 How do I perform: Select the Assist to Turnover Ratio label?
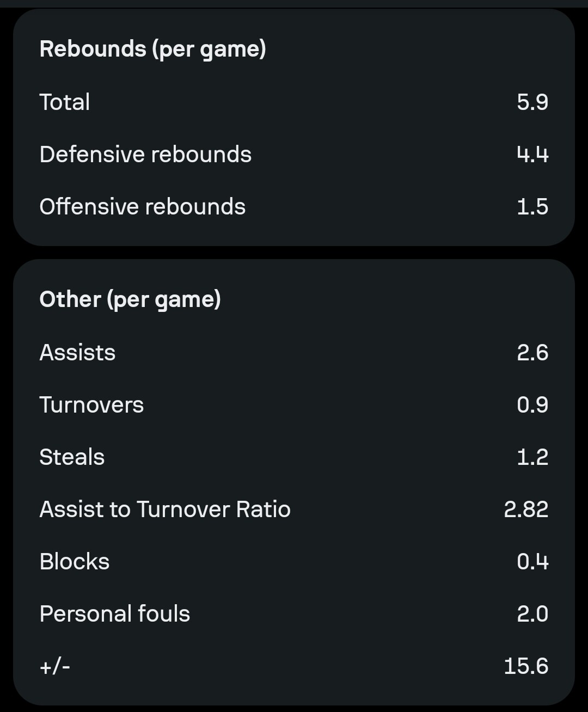click(x=165, y=509)
